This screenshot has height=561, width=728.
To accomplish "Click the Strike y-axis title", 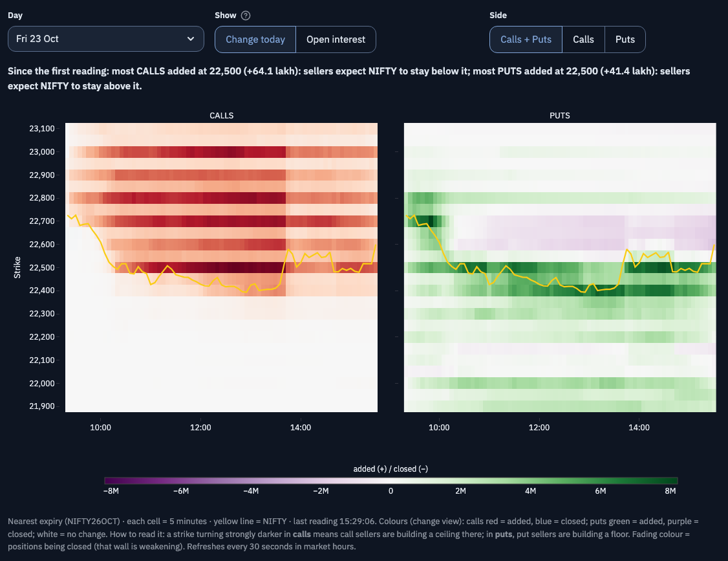I will (17, 267).
